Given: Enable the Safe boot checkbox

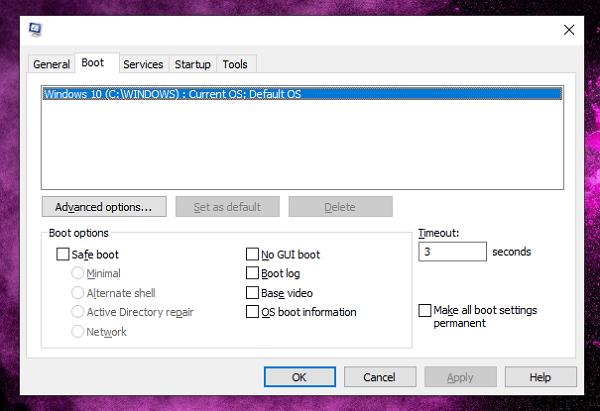Looking at the screenshot, I should pyautogui.click(x=64, y=255).
